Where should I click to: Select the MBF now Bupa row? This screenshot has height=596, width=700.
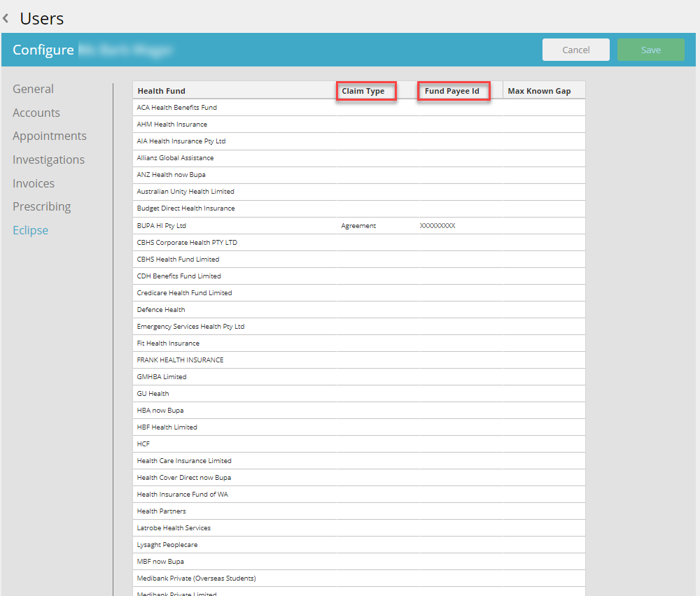[359, 562]
